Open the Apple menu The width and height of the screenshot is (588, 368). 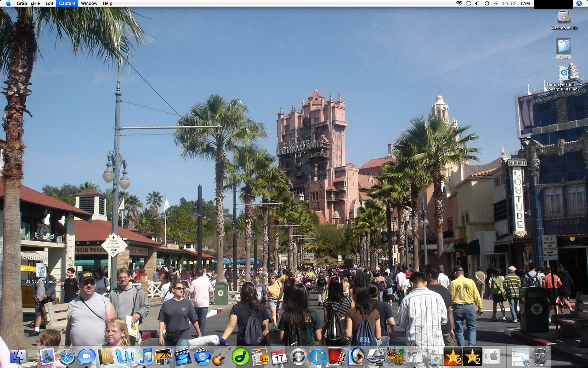[x=9, y=3]
